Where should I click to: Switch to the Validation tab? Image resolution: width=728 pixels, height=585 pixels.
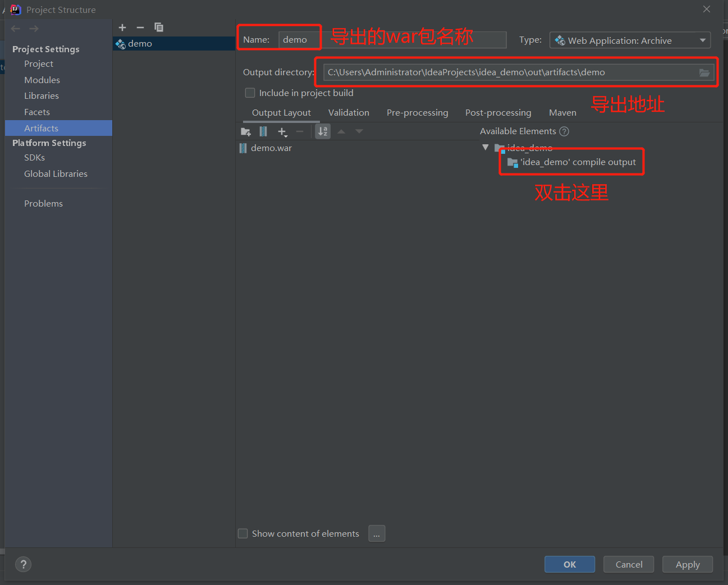point(349,112)
